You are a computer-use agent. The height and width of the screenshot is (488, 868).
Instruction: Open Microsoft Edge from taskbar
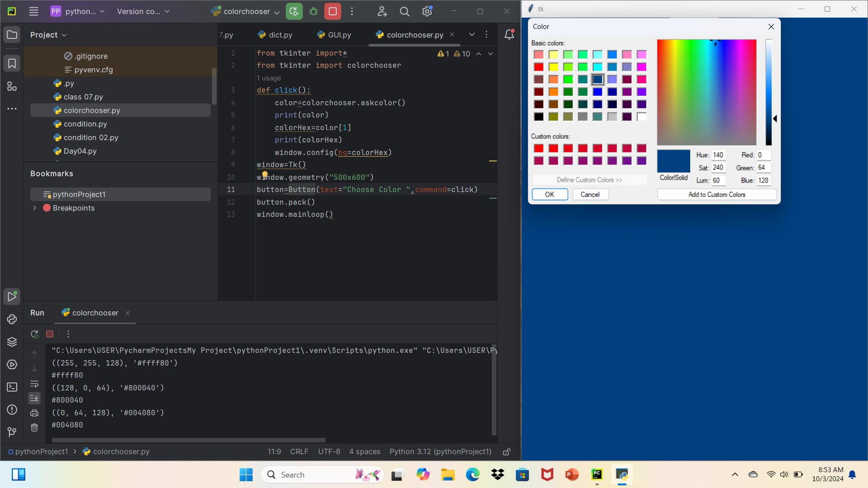pyautogui.click(x=472, y=475)
